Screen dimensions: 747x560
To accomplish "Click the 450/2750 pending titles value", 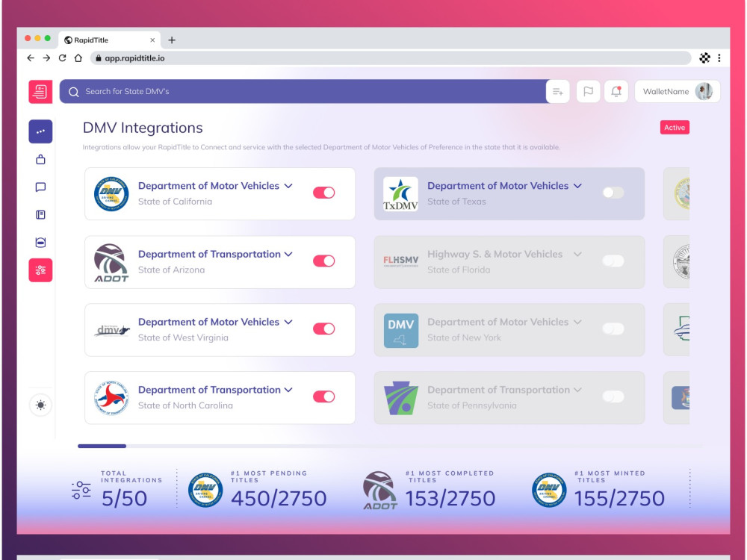I will point(279,499).
